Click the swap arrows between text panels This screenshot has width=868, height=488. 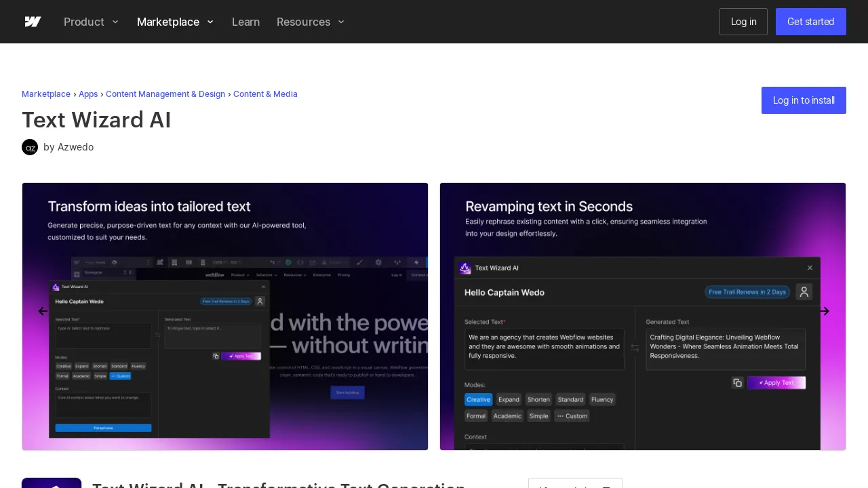[635, 347]
